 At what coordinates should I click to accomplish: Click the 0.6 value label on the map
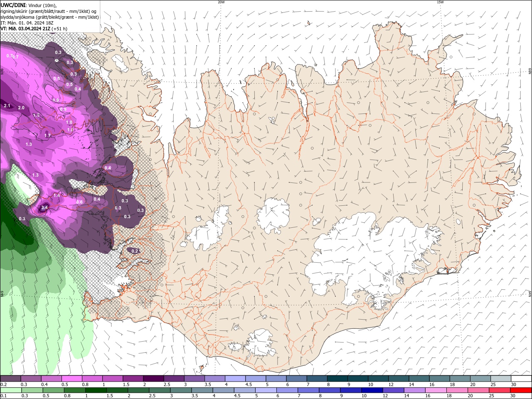[x=79, y=202]
